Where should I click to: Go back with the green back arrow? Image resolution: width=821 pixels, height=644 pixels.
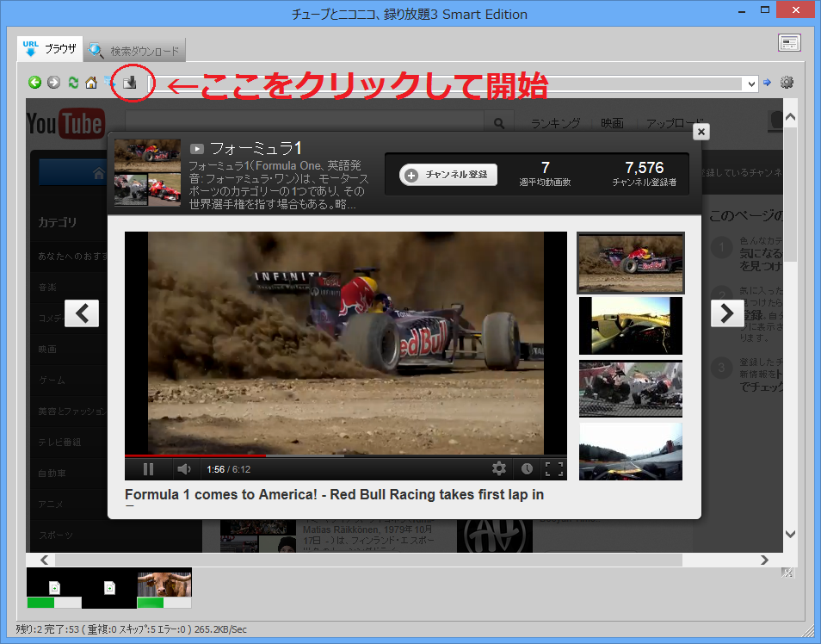pos(34,83)
